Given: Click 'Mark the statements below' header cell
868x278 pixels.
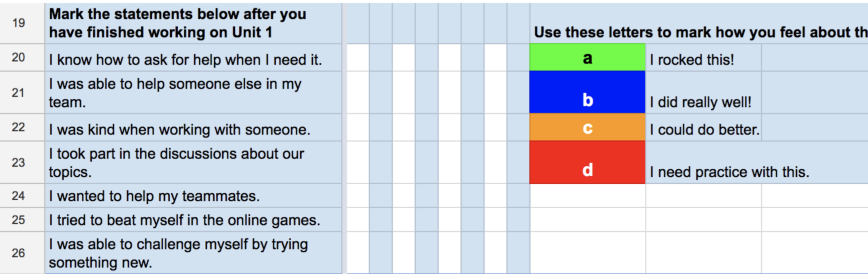Looking at the screenshot, I should coord(193,23).
